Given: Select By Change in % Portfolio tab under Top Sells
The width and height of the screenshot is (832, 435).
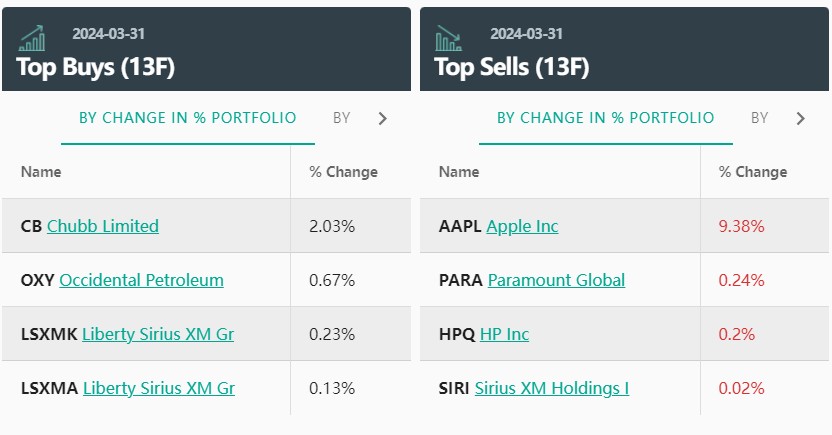Looking at the screenshot, I should (606, 118).
